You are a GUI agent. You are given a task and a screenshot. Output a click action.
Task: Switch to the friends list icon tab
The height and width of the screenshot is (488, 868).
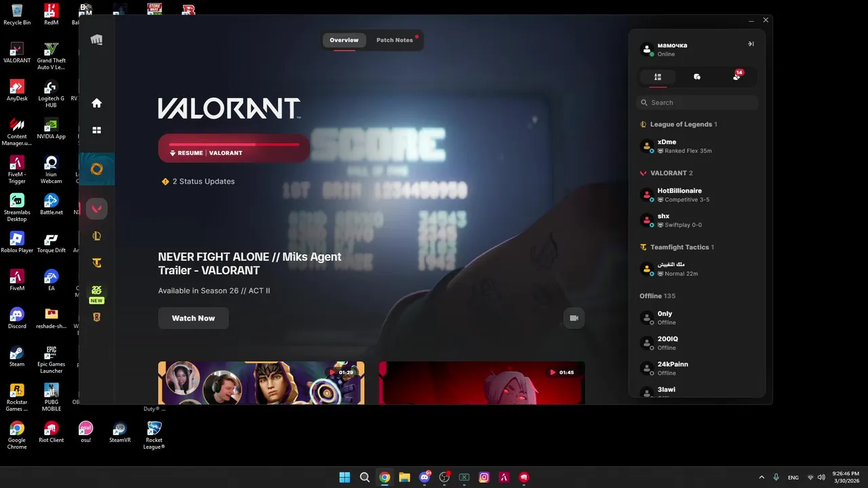point(658,77)
